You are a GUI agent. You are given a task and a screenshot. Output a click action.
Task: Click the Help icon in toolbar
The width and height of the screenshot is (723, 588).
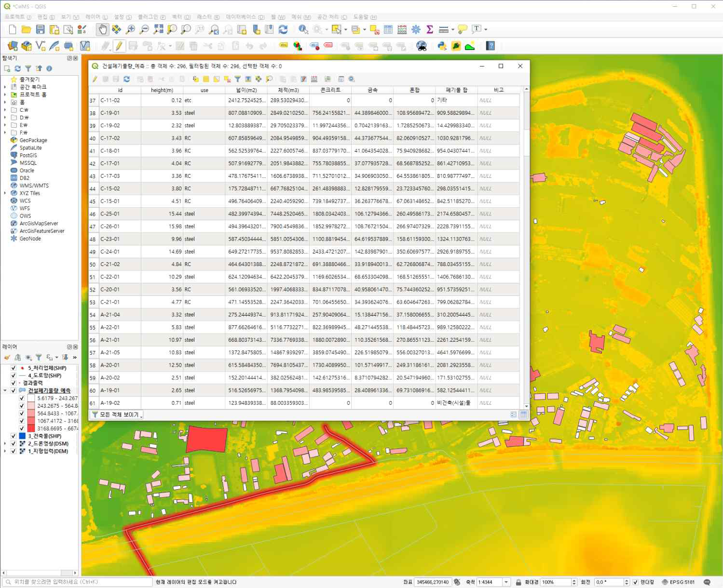tap(491, 46)
